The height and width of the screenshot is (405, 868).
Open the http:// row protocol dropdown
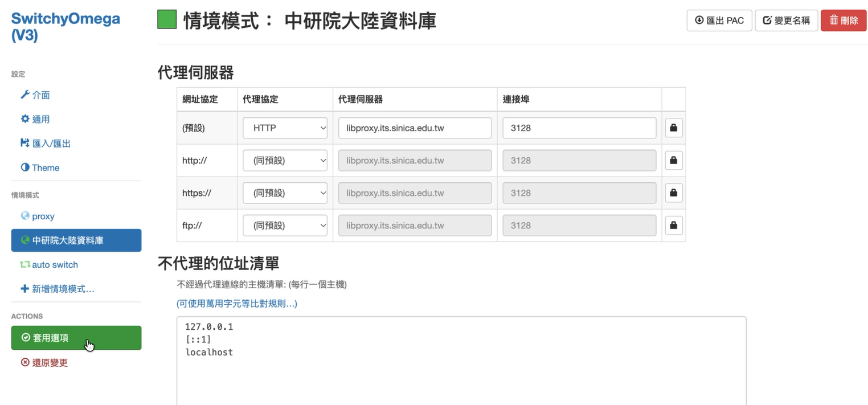point(285,161)
